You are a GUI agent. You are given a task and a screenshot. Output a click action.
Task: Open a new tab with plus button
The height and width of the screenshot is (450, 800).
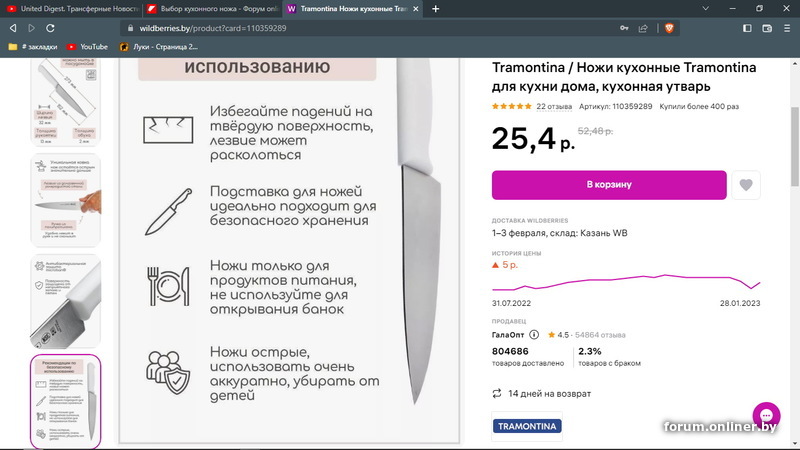[x=435, y=9]
